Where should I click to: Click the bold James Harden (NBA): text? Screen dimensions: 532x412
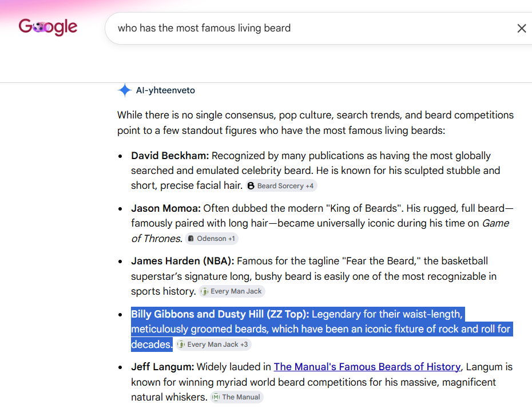182,261
